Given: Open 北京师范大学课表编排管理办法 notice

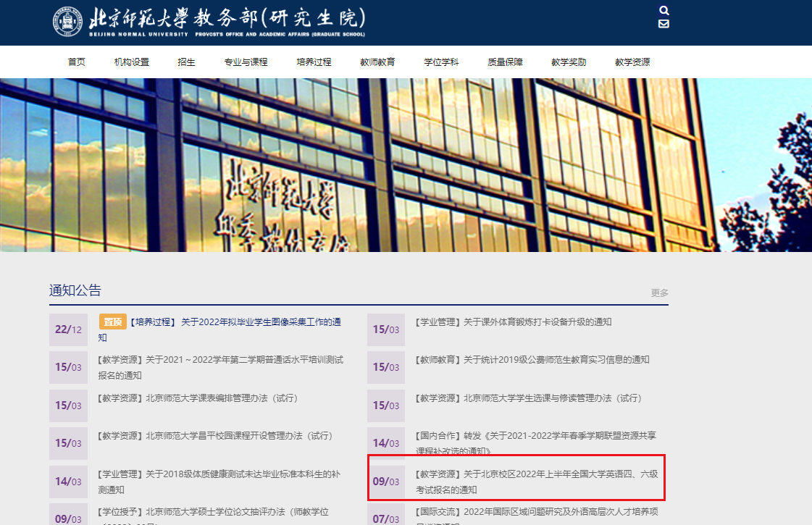Looking at the screenshot, I should pos(200,398).
